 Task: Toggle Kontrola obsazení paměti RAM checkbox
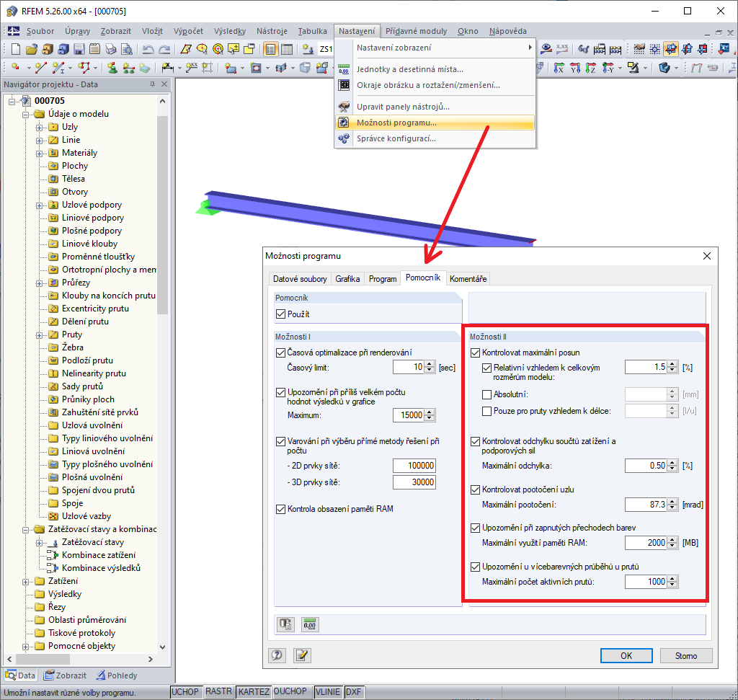280,509
